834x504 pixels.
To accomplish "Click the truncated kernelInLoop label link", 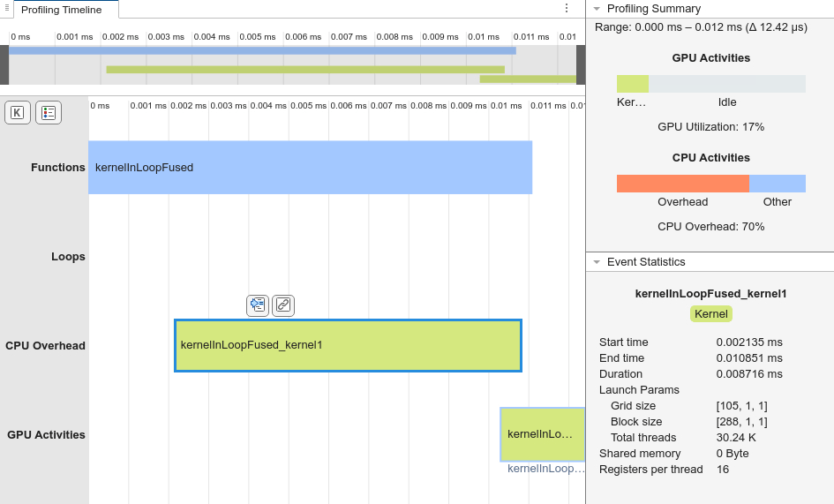I will pos(545,469).
